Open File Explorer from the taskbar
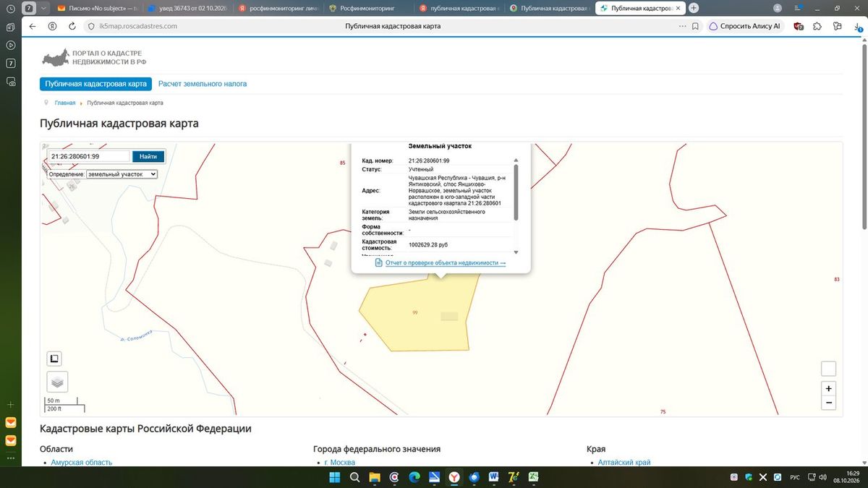Screen dimensions: 868x488 [x=375, y=477]
